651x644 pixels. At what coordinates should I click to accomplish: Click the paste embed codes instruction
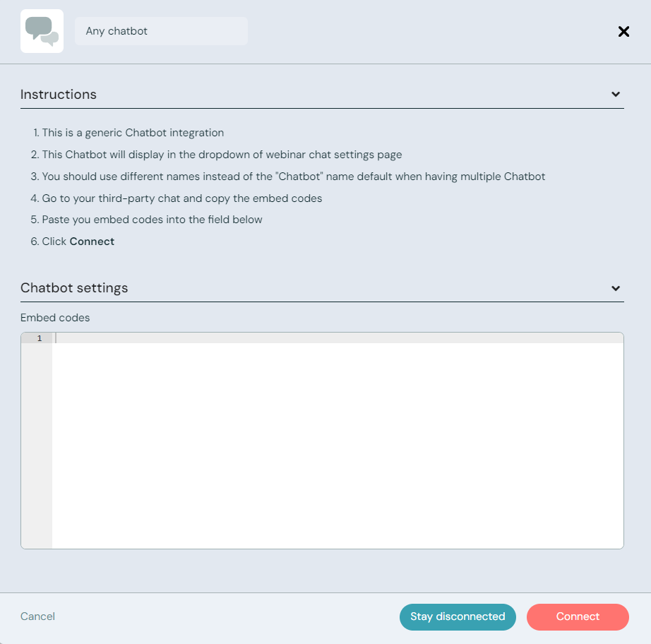coord(152,220)
